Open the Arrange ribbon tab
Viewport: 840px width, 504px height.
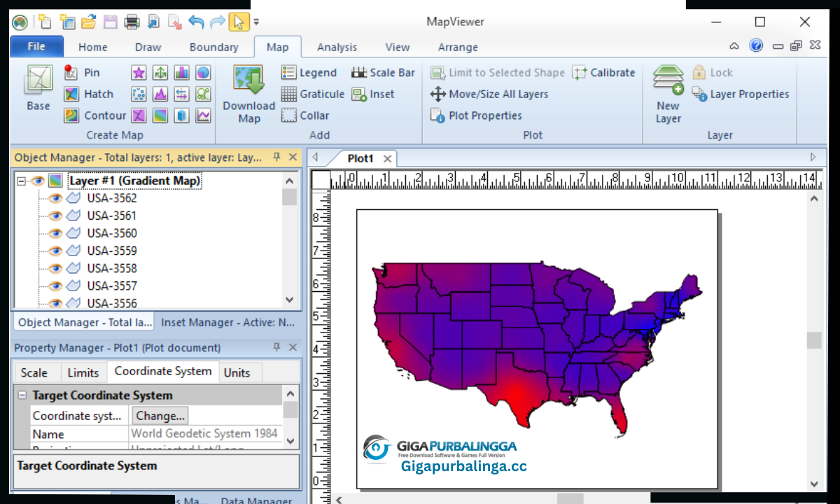coord(458,47)
